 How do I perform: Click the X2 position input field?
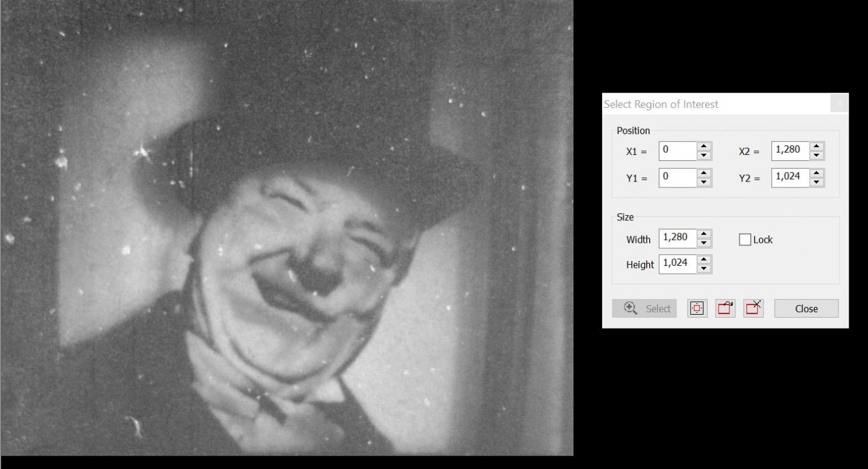coord(790,151)
